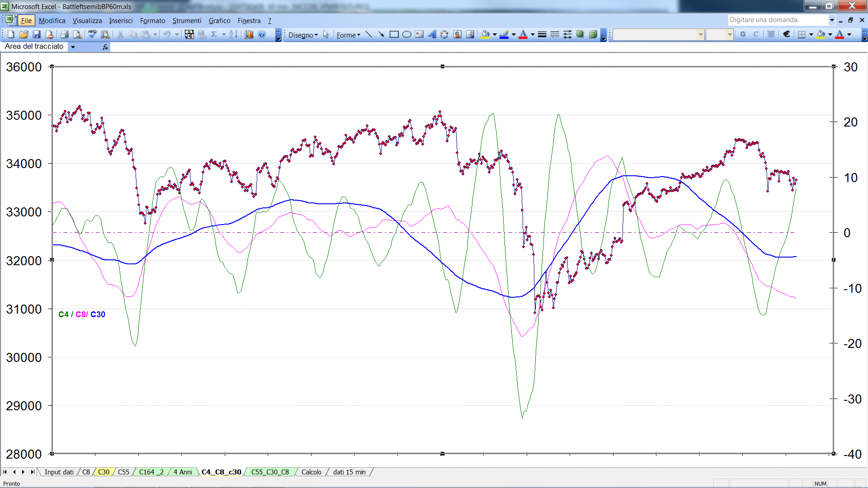868x488 pixels.
Task: Click the Drawing line color brush swatch
Action: coord(505,35)
